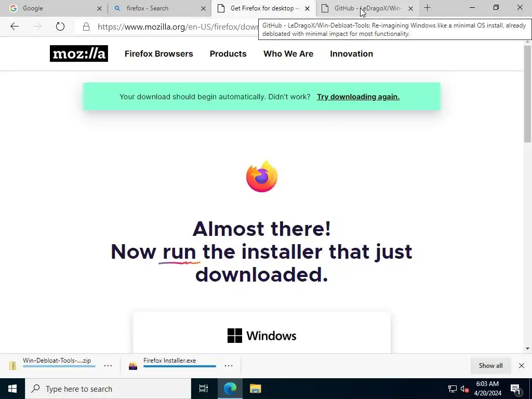Switch to the GitHub LeDragoX tab
This screenshot has height=399, width=532.
click(x=366, y=8)
